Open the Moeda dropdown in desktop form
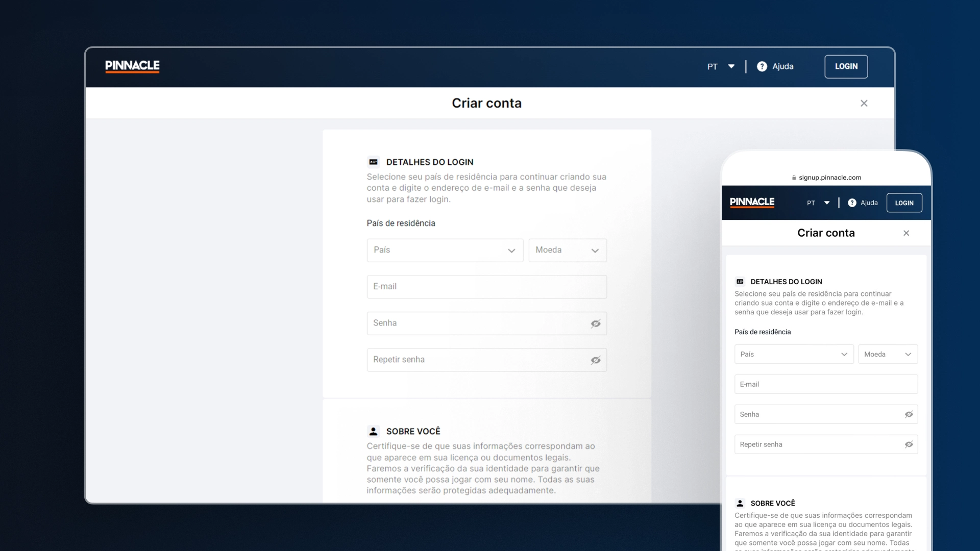 point(568,250)
